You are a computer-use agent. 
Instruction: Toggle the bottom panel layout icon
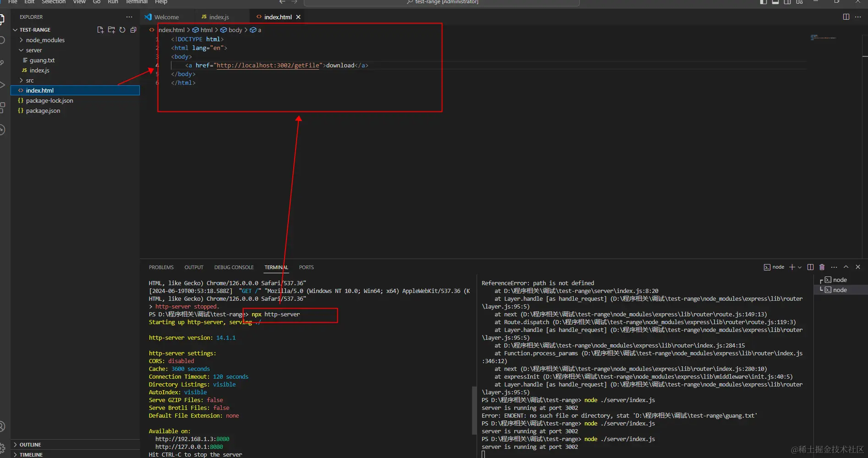click(x=775, y=2)
